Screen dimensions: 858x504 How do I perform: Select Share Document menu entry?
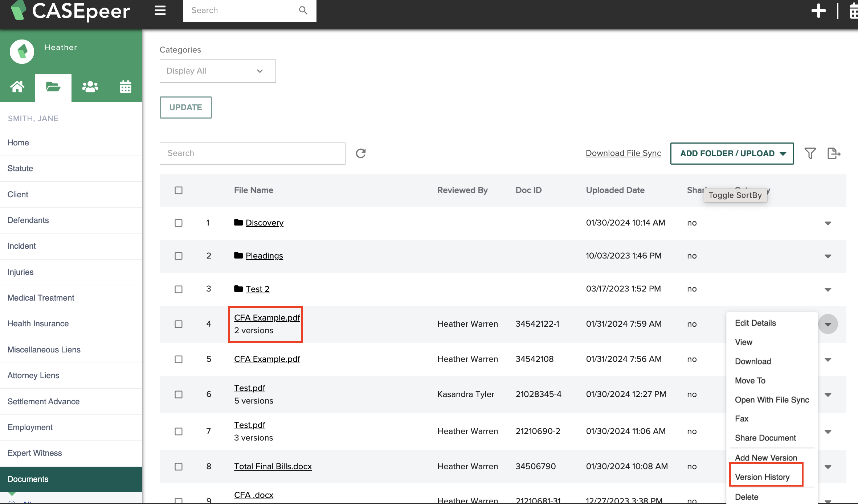[765, 438]
